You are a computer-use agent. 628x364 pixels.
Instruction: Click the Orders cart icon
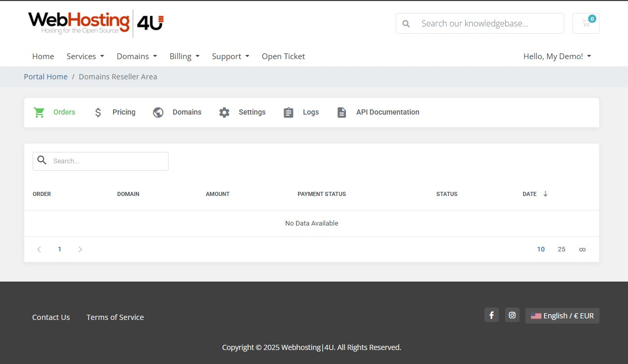39,112
